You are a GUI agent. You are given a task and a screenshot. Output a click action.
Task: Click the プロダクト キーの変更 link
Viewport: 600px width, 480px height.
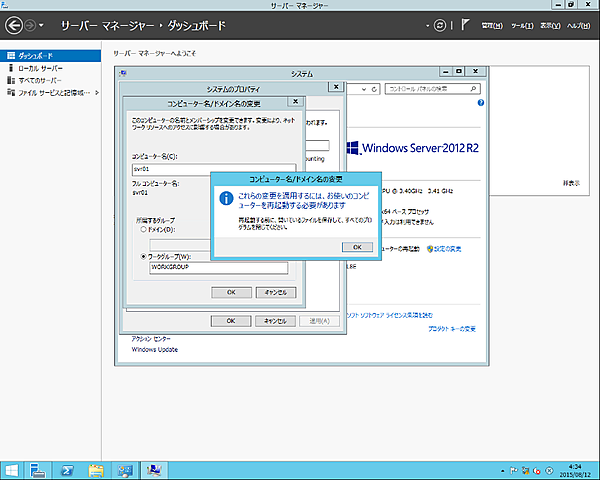(x=451, y=329)
